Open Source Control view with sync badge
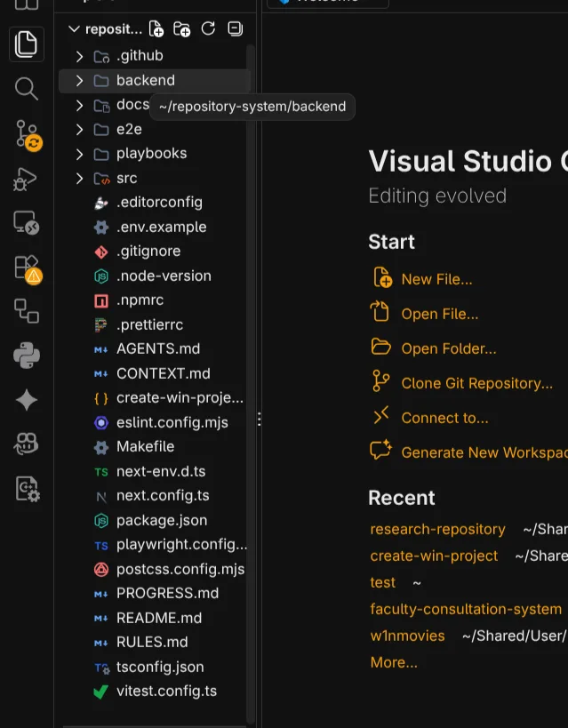 click(28, 134)
